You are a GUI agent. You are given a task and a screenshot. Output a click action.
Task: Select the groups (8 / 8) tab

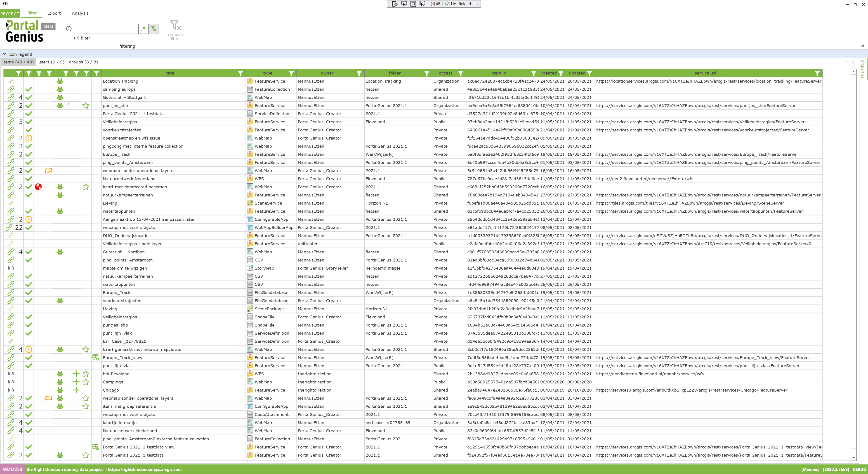click(x=83, y=62)
